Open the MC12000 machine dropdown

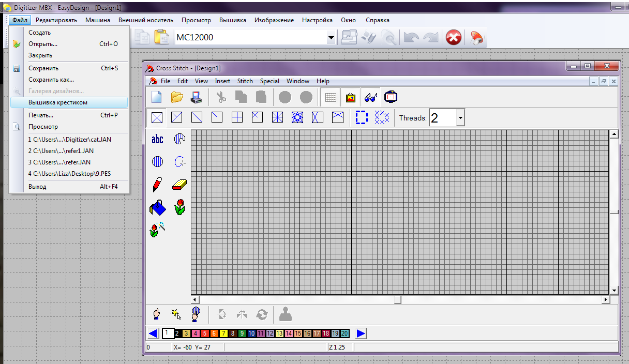tap(331, 38)
